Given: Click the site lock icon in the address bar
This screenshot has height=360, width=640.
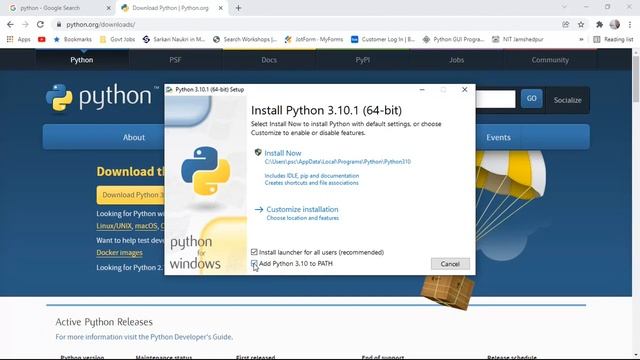Looking at the screenshot, I should coord(59,24).
